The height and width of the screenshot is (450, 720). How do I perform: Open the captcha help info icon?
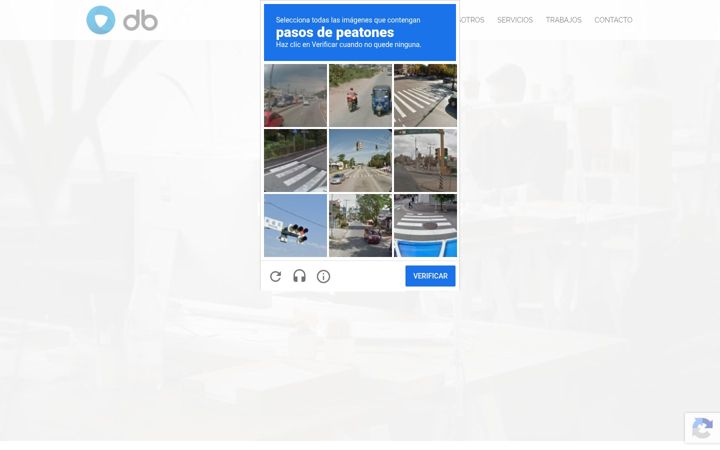[x=323, y=276]
